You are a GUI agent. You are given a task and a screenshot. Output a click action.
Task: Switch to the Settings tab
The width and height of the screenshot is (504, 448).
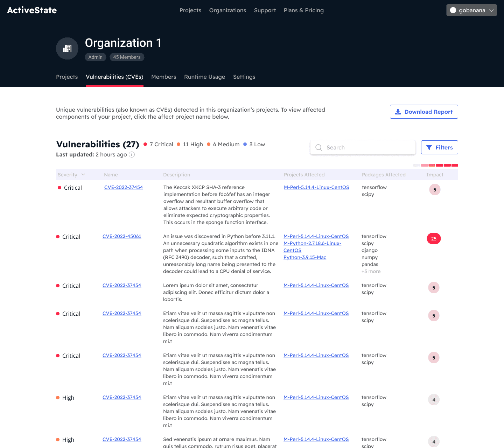click(x=244, y=77)
